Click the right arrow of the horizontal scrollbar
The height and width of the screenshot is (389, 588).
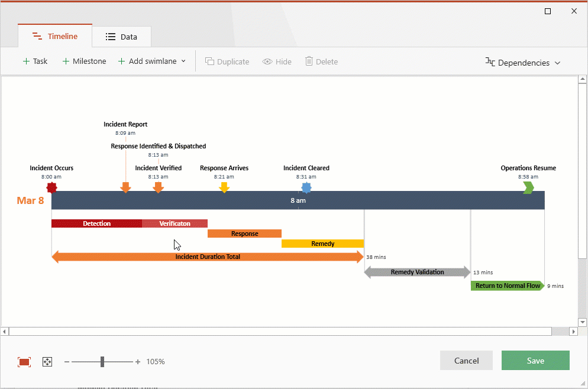click(x=574, y=331)
